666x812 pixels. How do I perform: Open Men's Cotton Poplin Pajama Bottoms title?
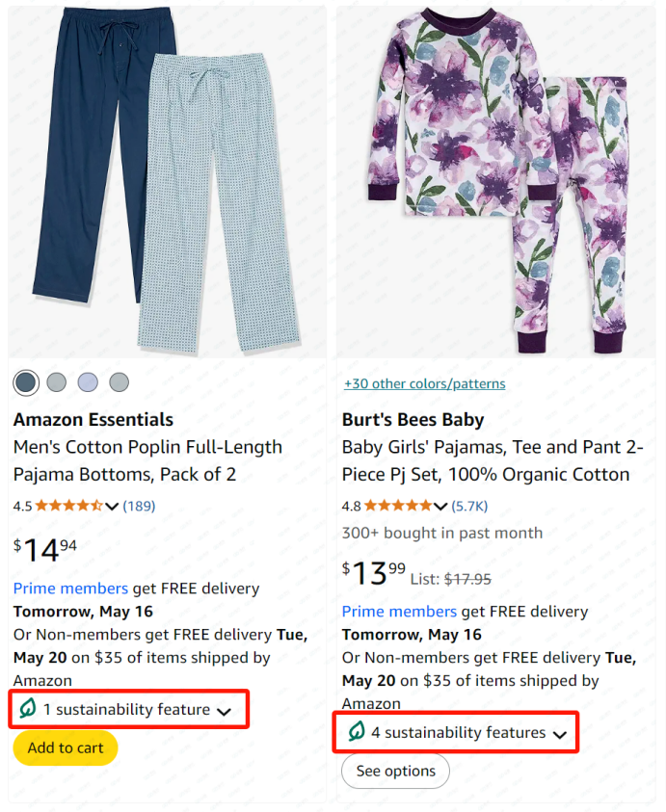[x=147, y=460]
